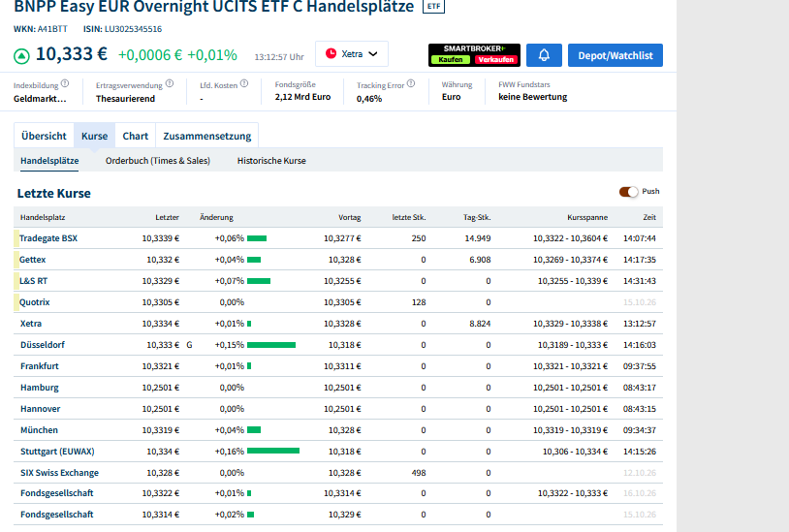Click the bell price alert icon
This screenshot has width=789, height=532.
tap(544, 55)
